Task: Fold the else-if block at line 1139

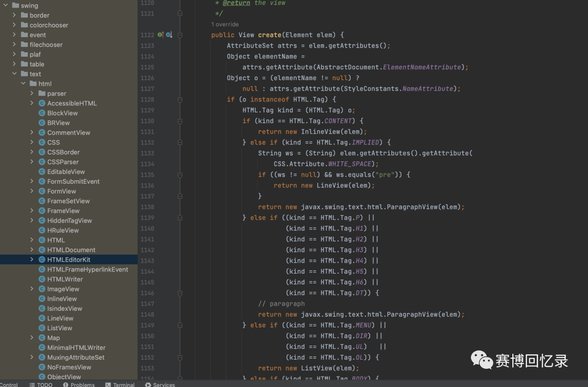Action: pos(180,217)
